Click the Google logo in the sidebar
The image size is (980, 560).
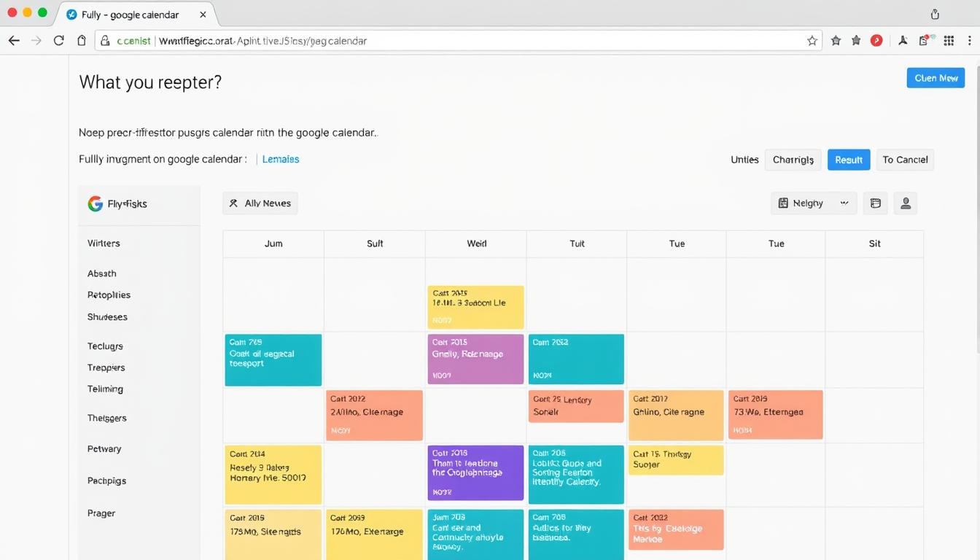[95, 203]
